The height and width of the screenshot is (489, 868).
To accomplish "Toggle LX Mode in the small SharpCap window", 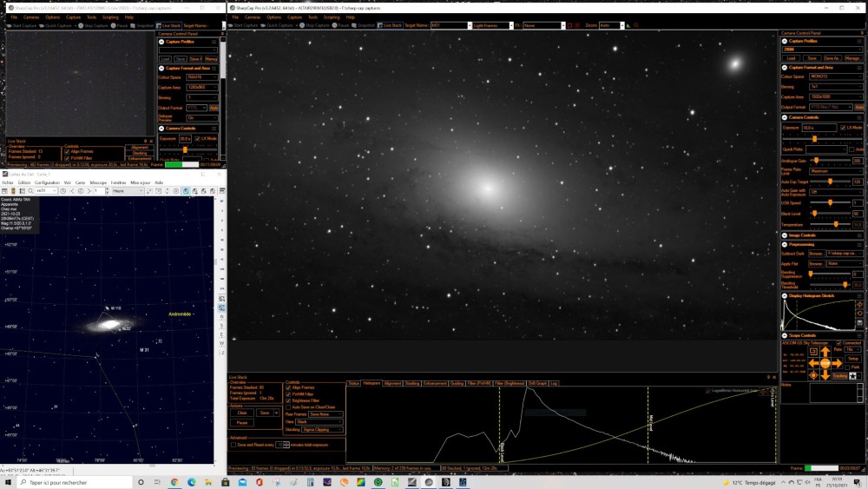I will (x=198, y=138).
